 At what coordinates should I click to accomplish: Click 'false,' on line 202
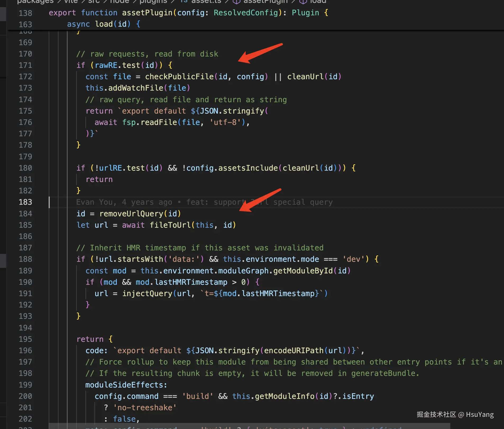tap(126, 419)
